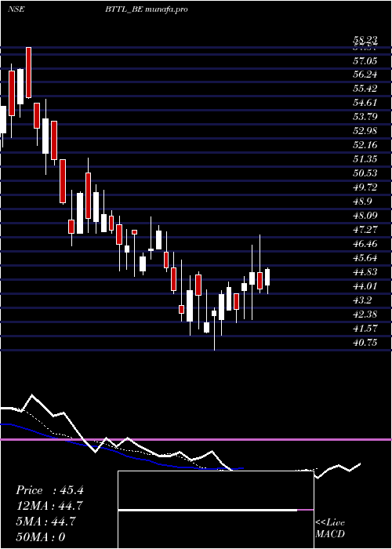Click the 43.2 price axis label
The width and height of the screenshot is (392, 549).
coord(362,300)
